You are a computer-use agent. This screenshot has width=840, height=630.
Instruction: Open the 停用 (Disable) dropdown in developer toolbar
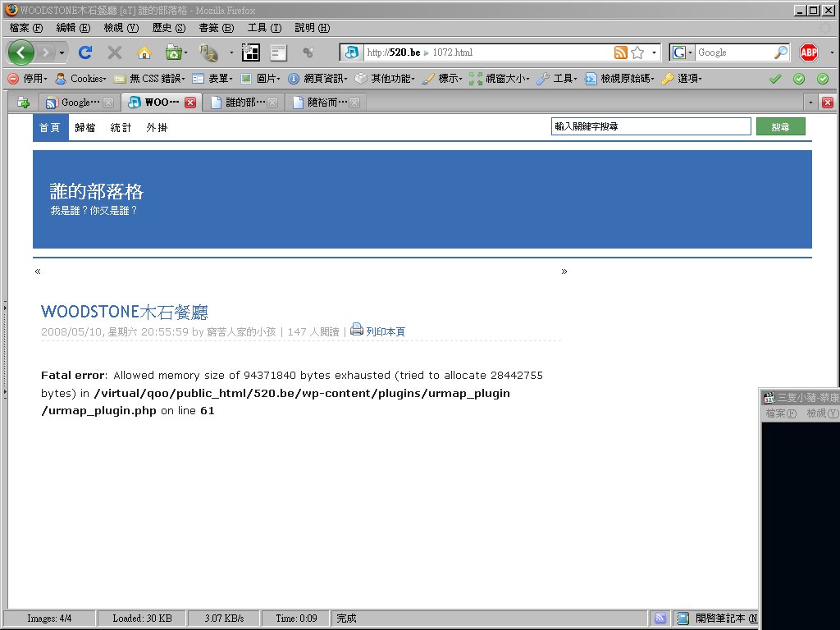28,79
